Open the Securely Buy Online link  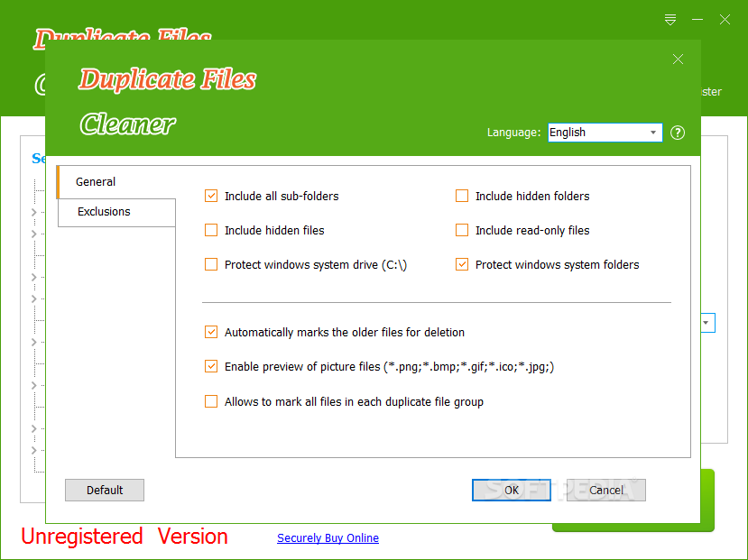click(328, 538)
